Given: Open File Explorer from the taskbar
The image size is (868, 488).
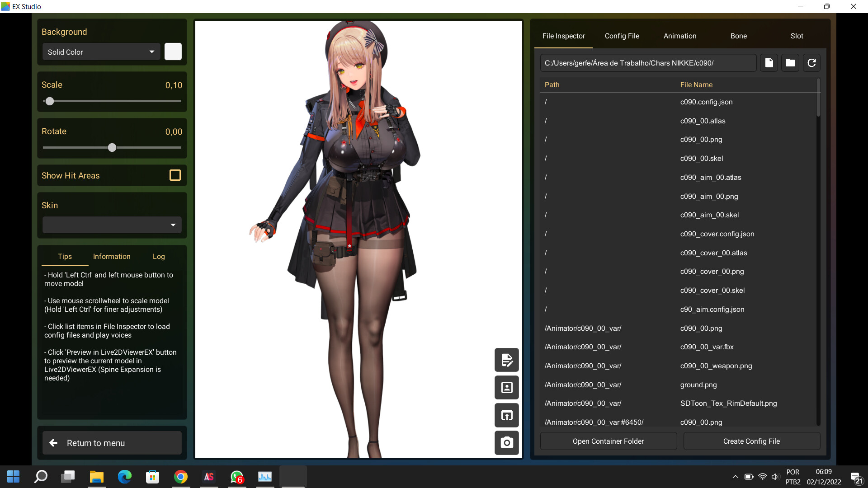Looking at the screenshot, I should pyautogui.click(x=96, y=476).
